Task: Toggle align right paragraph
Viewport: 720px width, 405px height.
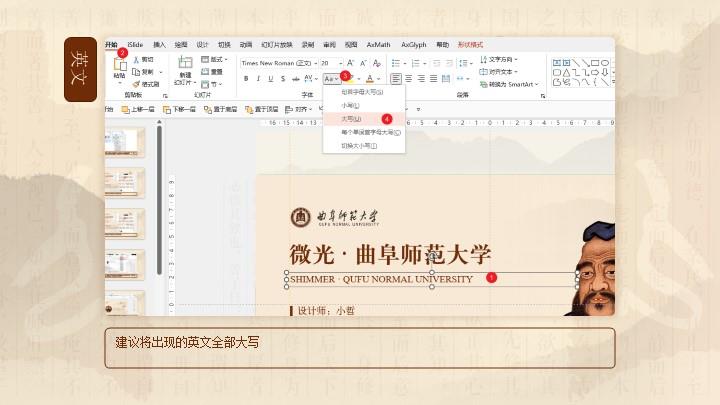Action: coord(421,79)
